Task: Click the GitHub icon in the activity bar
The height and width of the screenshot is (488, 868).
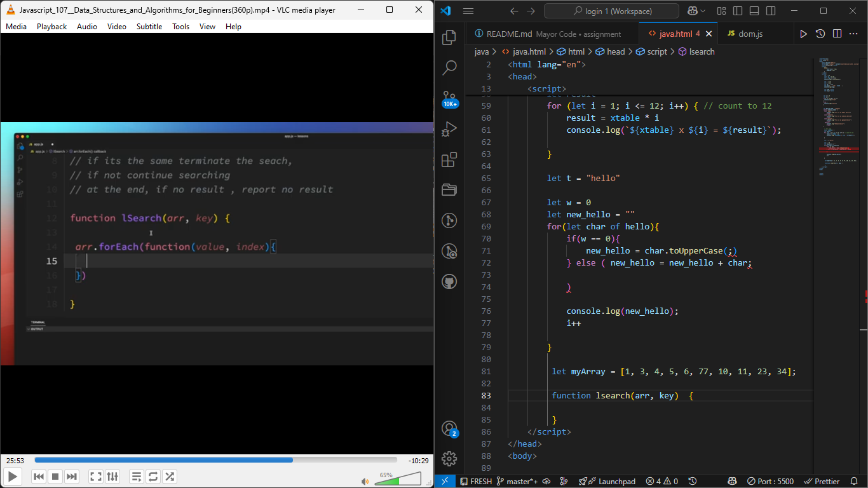Action: point(449,281)
